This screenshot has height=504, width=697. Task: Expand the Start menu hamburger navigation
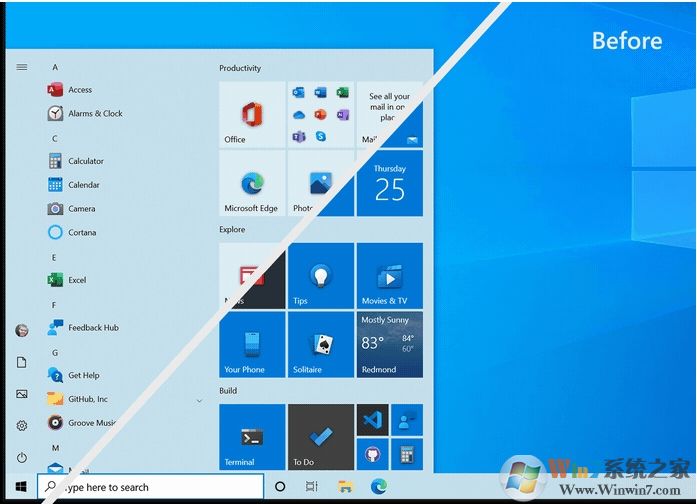(21, 67)
